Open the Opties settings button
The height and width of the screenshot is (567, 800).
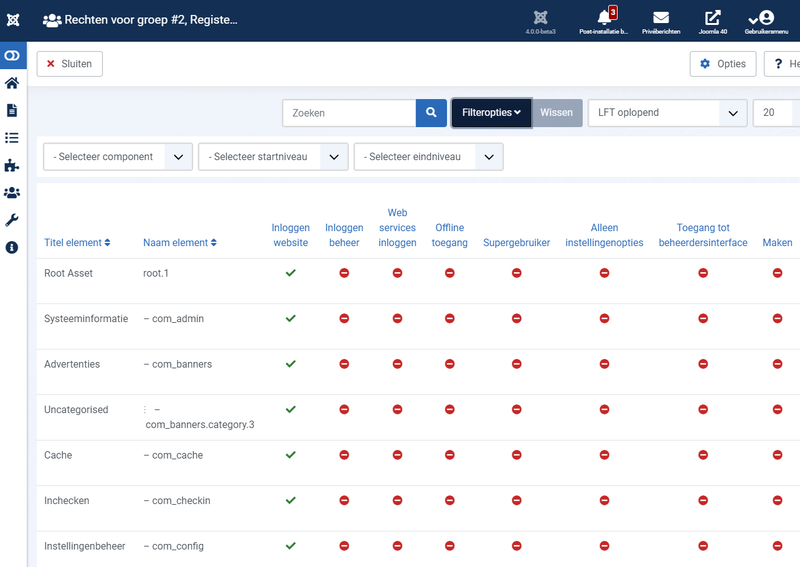click(x=723, y=64)
